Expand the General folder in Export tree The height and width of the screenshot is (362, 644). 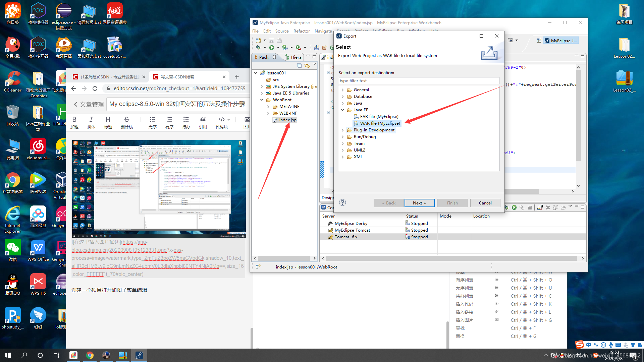[x=342, y=90]
